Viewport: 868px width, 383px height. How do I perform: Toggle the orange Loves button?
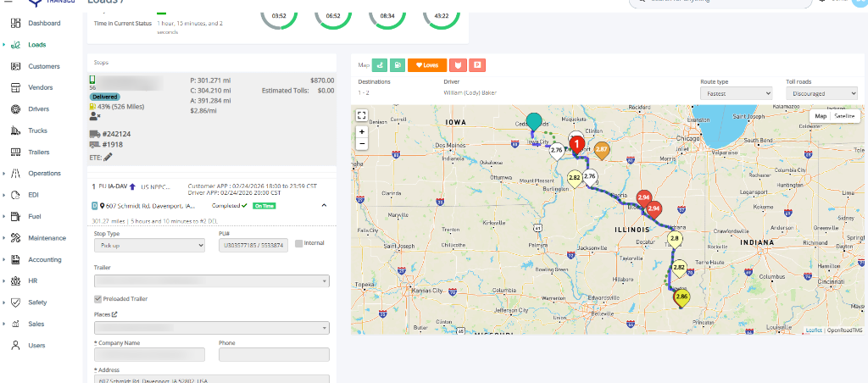click(427, 65)
